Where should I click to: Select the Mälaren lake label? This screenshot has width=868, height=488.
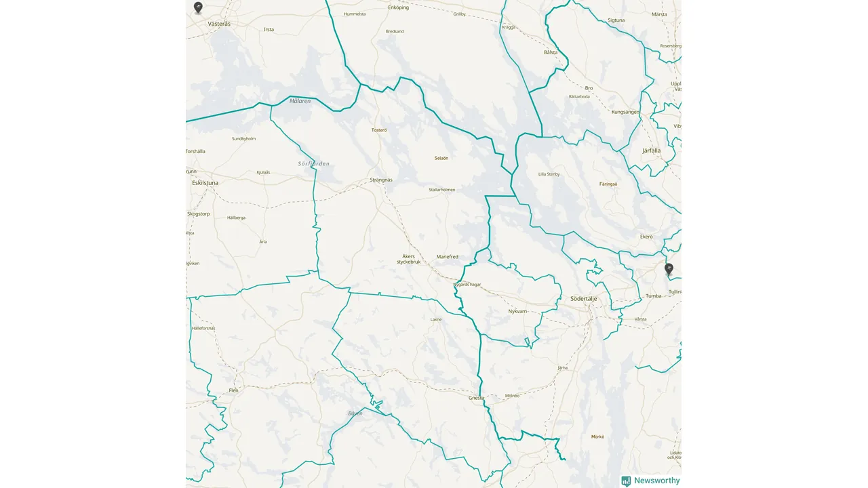pos(300,101)
